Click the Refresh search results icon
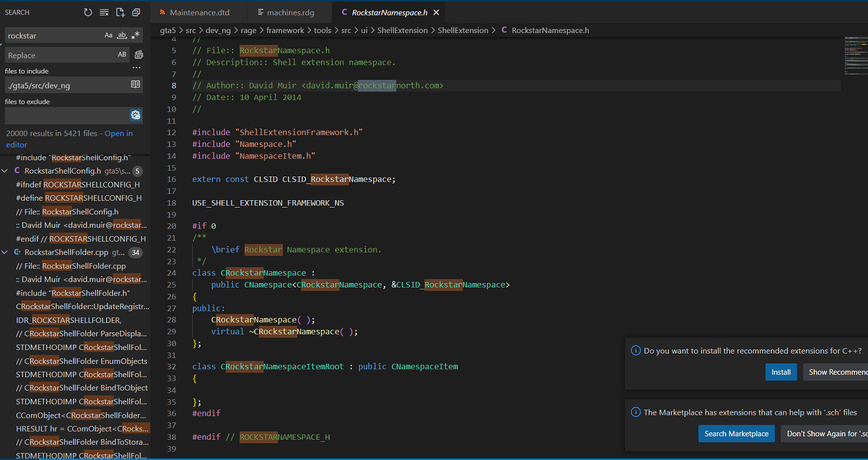The width and height of the screenshot is (868, 460). [x=88, y=12]
